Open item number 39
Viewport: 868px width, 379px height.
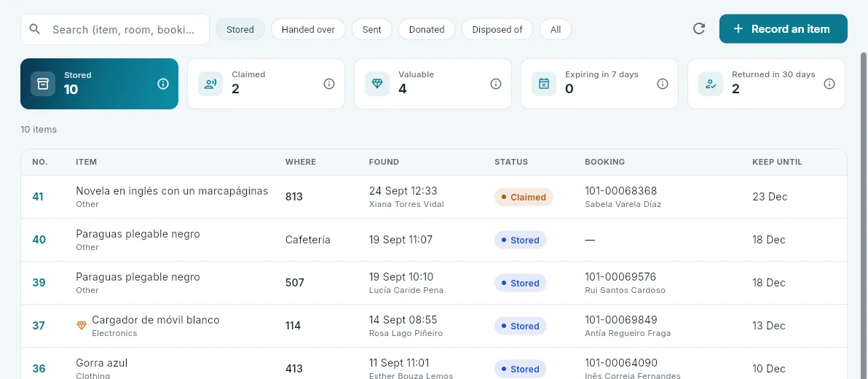[x=38, y=283]
